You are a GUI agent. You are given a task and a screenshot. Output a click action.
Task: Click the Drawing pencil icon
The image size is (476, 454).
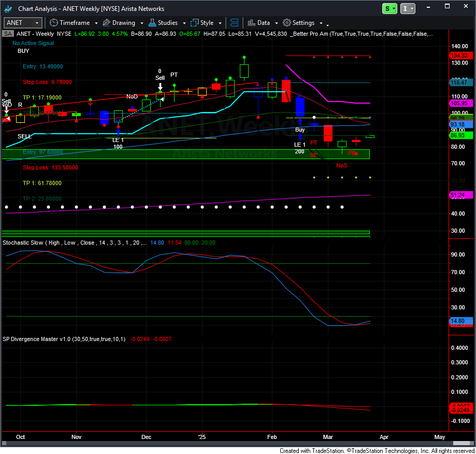click(106, 23)
